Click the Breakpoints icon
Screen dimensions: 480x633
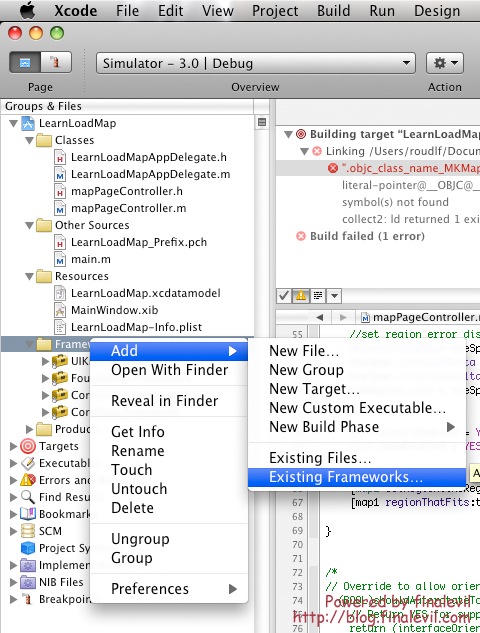tap(27, 599)
